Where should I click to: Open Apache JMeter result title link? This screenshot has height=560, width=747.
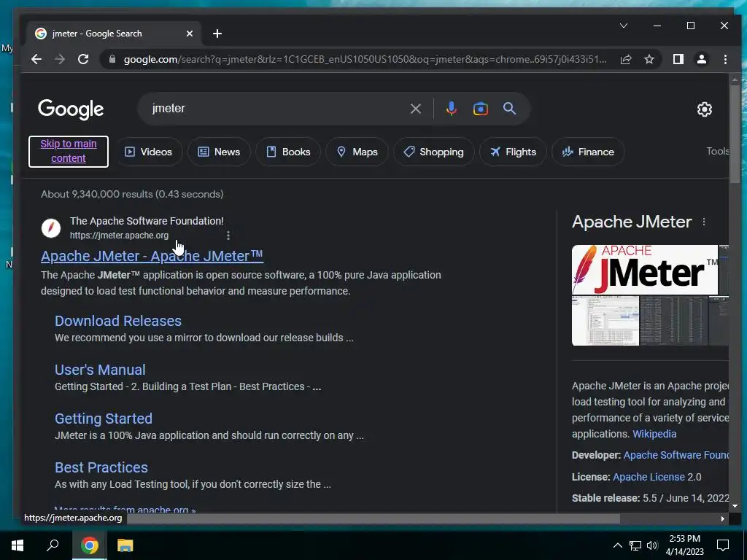click(152, 256)
